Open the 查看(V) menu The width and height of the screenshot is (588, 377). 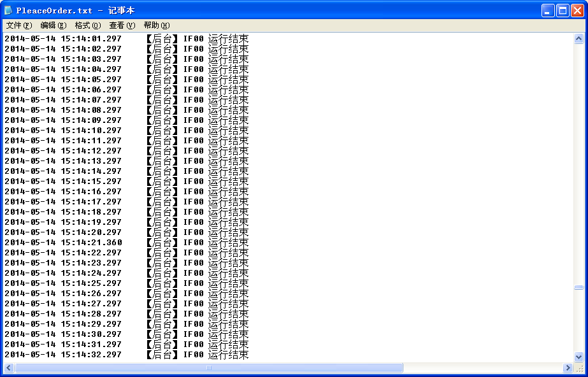pos(122,25)
